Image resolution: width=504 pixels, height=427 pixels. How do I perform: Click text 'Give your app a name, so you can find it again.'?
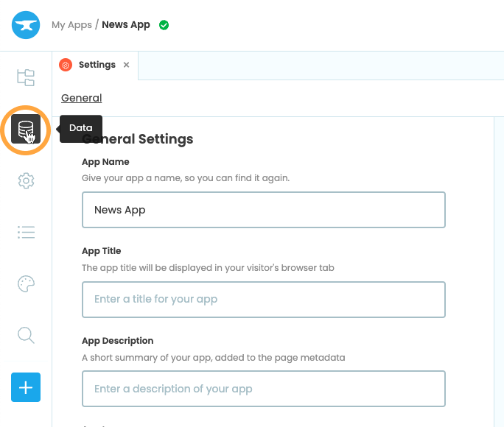186,178
